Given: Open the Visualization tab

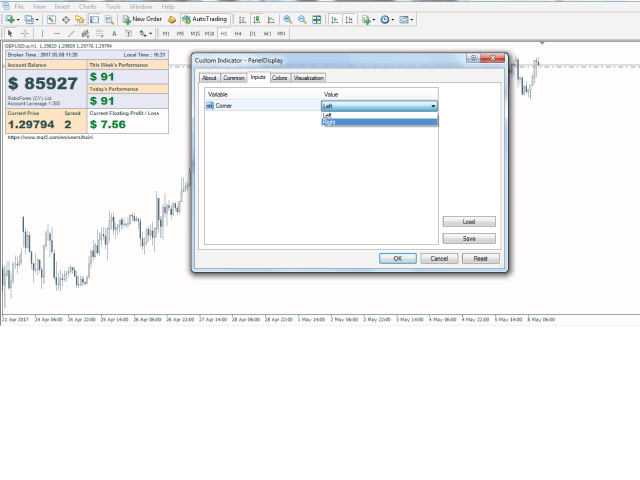Looking at the screenshot, I should tap(309, 77).
